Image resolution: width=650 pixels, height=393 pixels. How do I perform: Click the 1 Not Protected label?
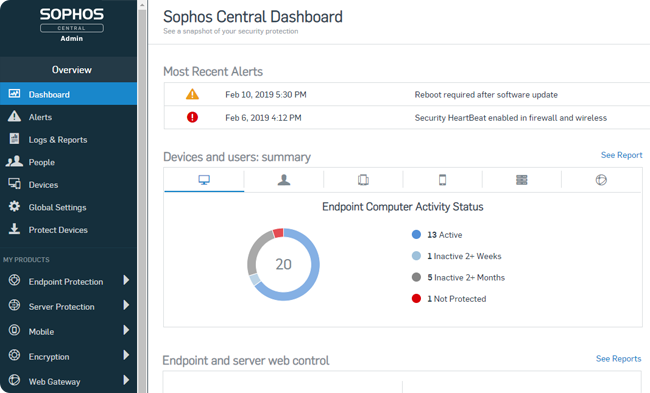point(456,299)
